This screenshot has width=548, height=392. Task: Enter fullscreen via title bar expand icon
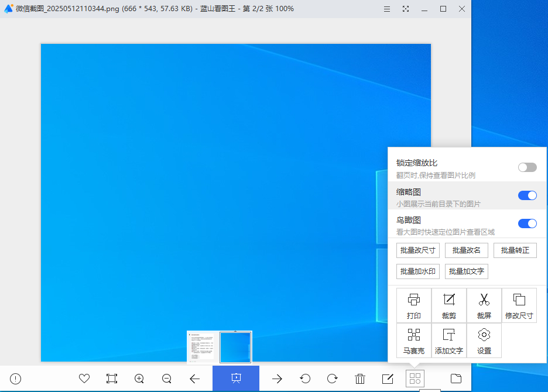pyautogui.click(x=406, y=9)
